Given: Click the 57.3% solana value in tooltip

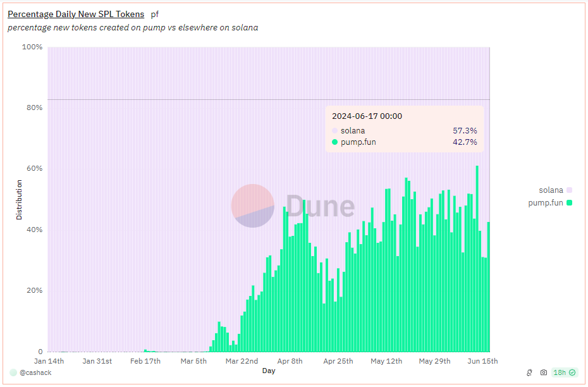Looking at the screenshot, I should (465, 130).
